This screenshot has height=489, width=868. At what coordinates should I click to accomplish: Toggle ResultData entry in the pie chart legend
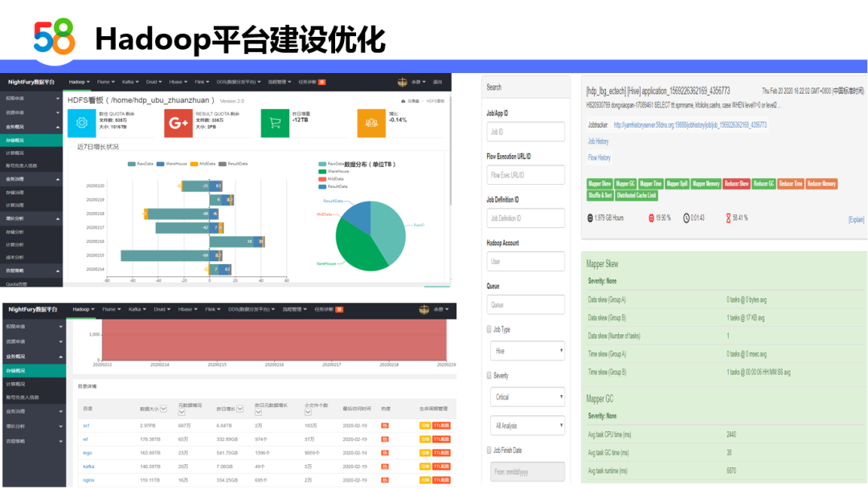click(x=334, y=186)
